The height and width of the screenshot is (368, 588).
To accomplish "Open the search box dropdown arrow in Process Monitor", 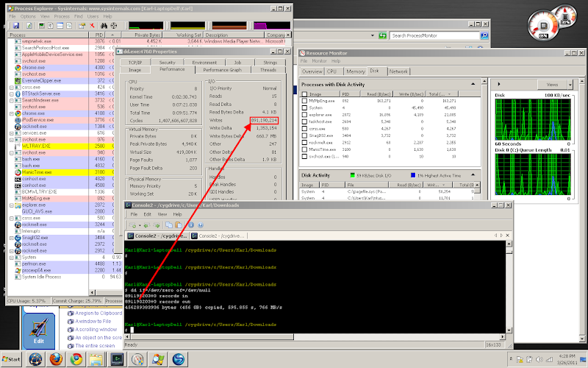I will click(x=373, y=35).
